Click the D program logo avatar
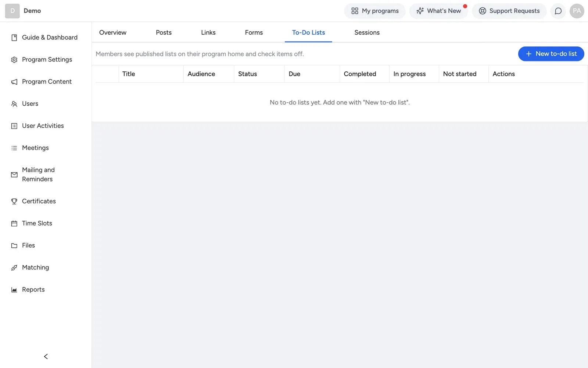588x368 pixels. pos(12,11)
